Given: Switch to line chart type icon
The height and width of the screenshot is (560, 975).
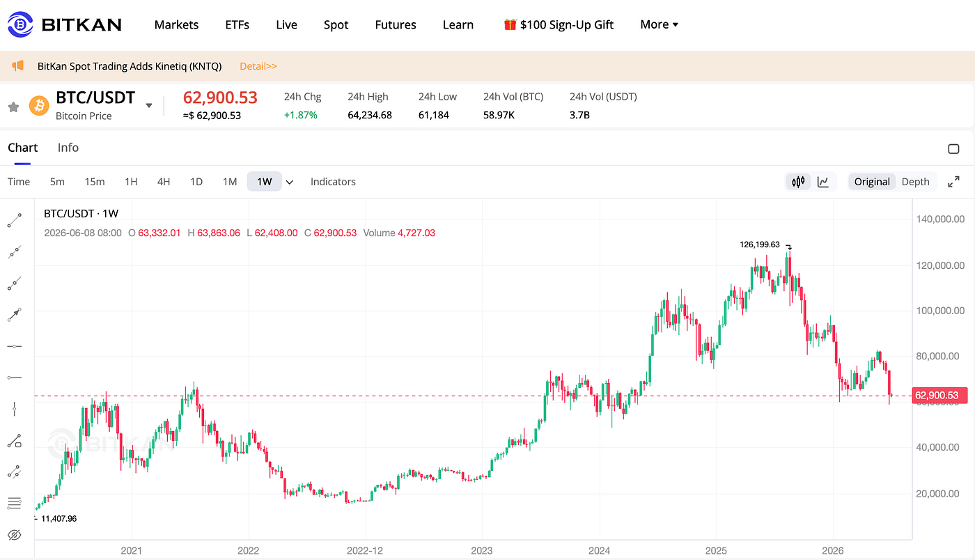Looking at the screenshot, I should click(x=823, y=182).
